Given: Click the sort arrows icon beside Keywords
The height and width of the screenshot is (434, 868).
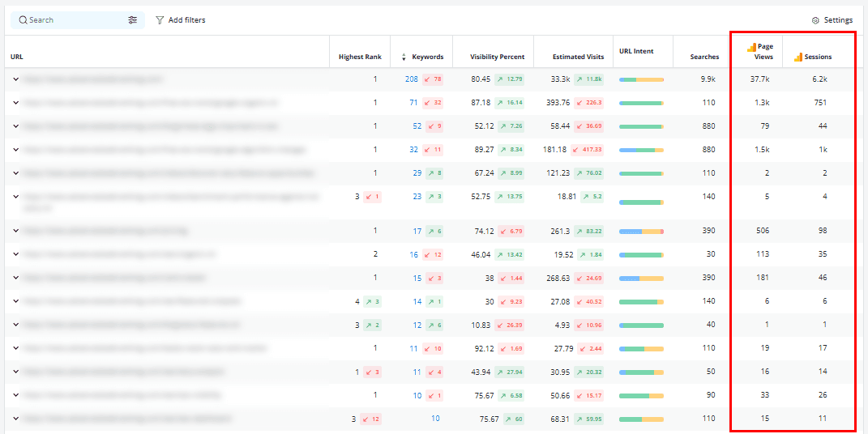Looking at the screenshot, I should [x=404, y=57].
